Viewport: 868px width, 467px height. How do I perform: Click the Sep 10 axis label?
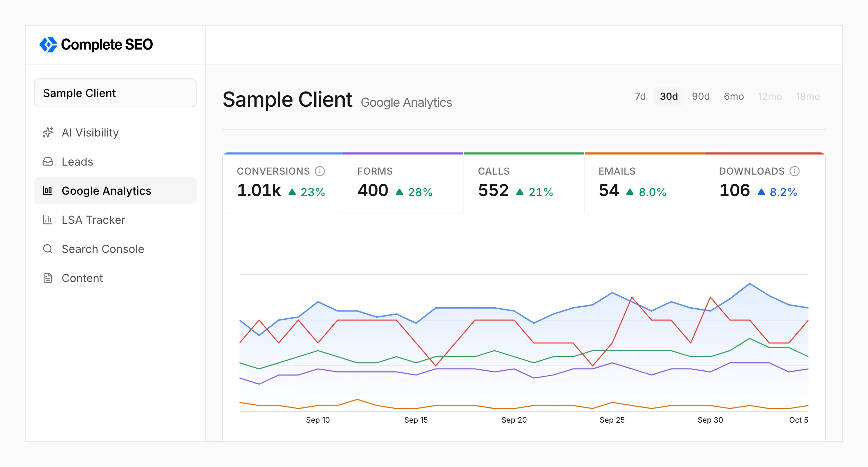[318, 420]
